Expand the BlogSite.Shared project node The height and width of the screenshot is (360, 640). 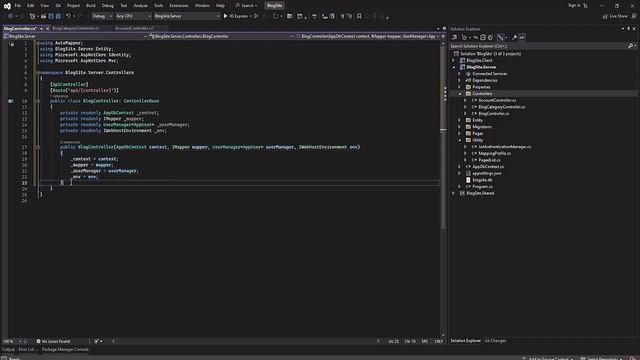coord(453,193)
